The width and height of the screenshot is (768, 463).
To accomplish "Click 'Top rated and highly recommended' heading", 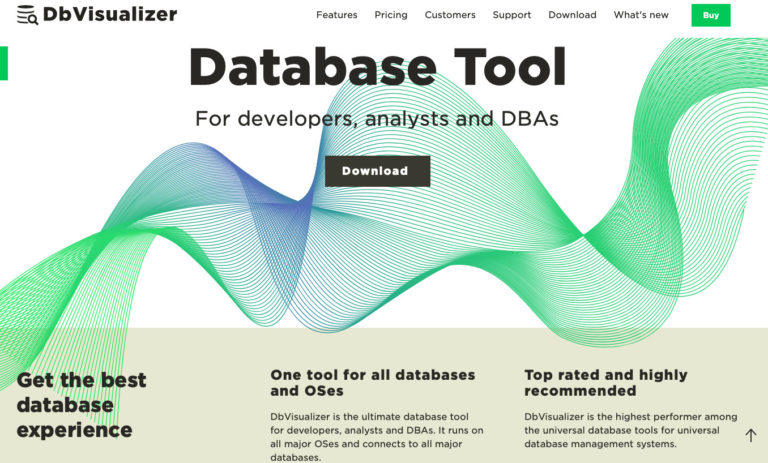I will point(606,383).
